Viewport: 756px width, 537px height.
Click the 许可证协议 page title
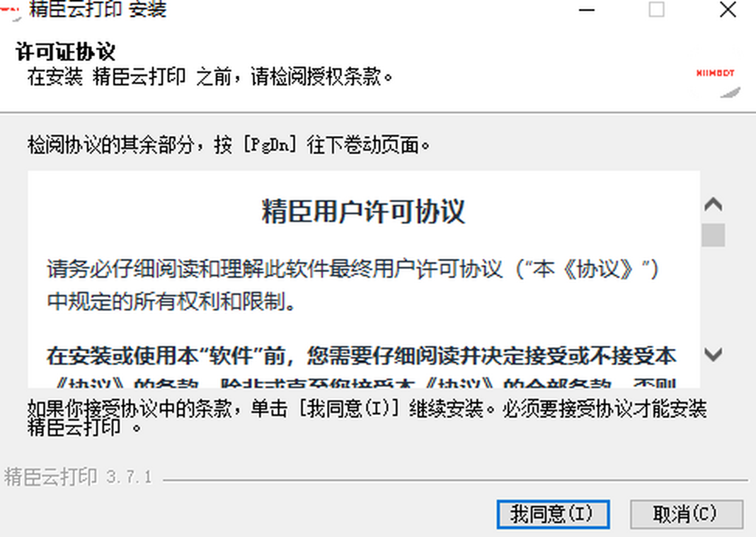(66, 53)
